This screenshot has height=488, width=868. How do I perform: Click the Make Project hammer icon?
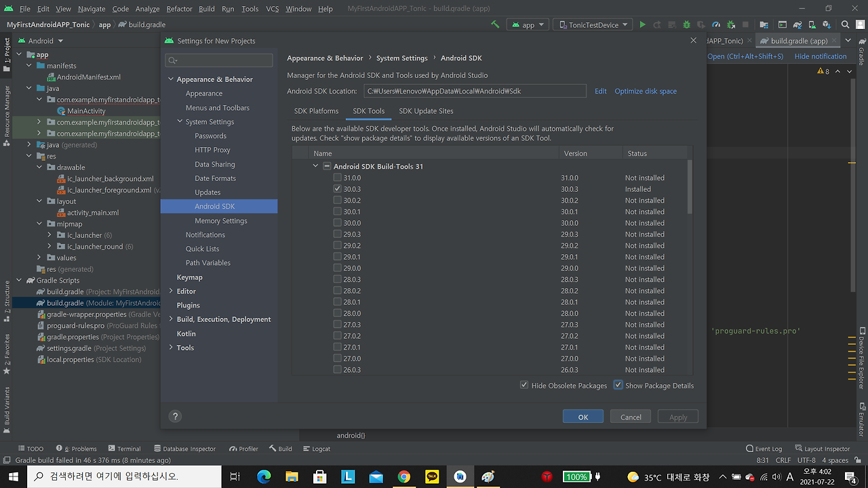[x=495, y=24]
